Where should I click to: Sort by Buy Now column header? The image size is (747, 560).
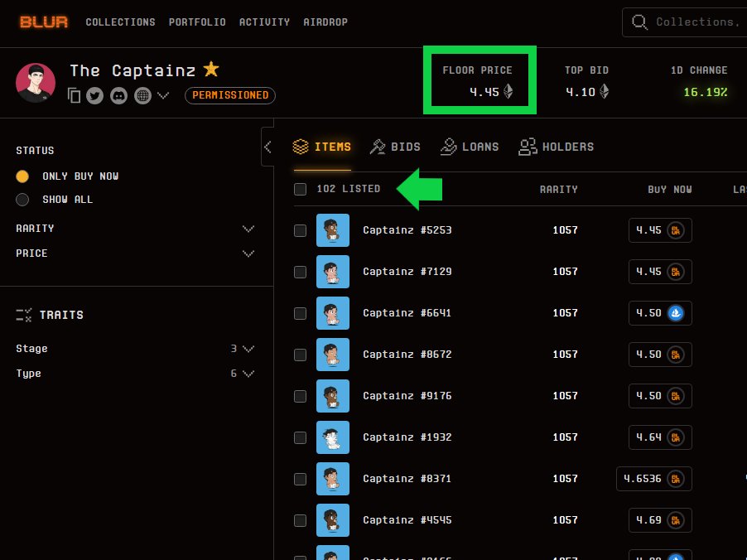coord(669,189)
